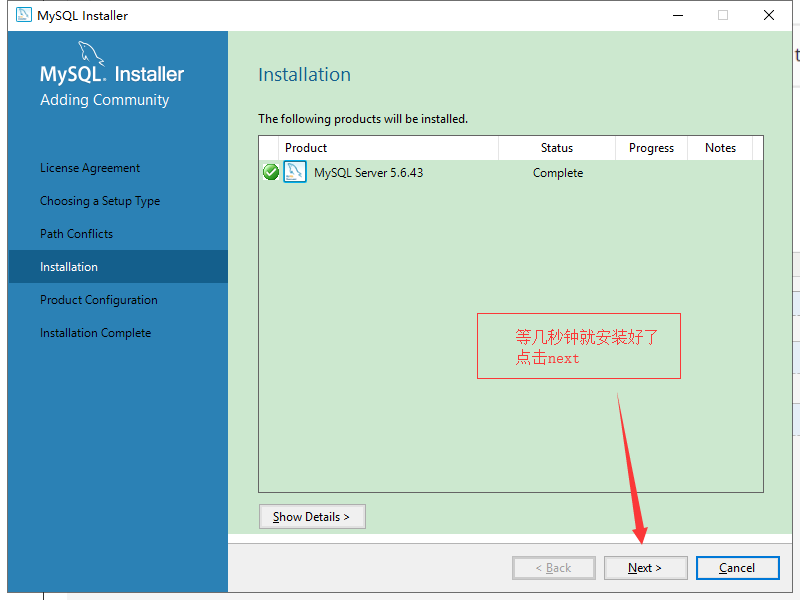Click the Next button
This screenshot has height=600, width=800.
point(645,568)
